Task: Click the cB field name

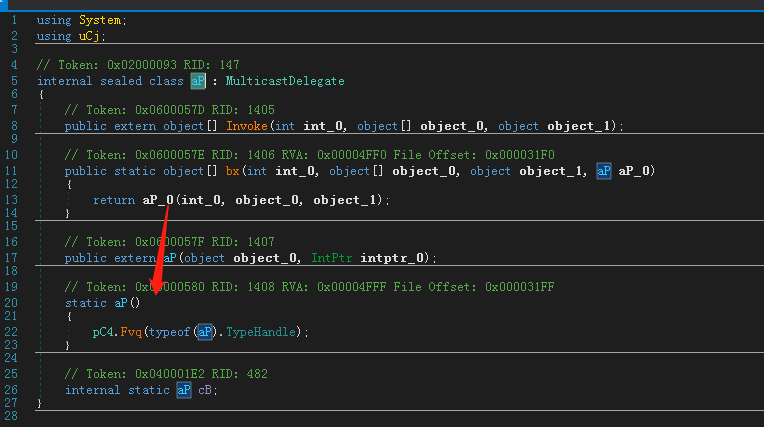Action: (205, 390)
